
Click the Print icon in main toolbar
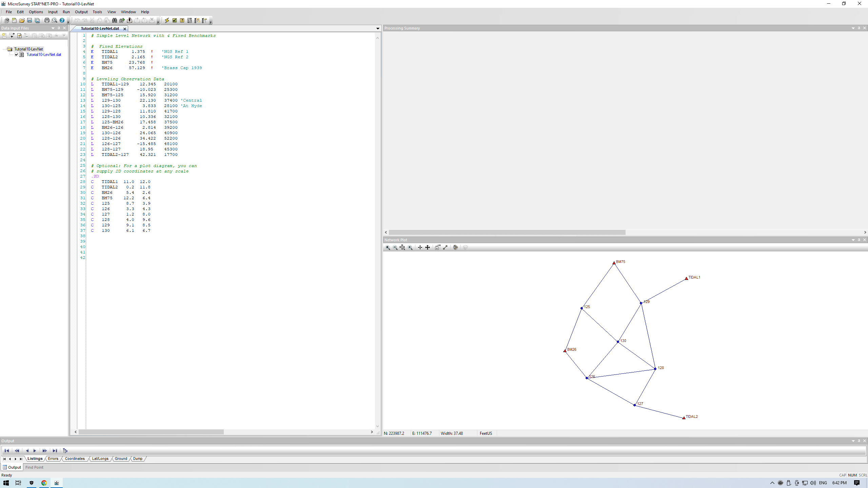(47, 20)
